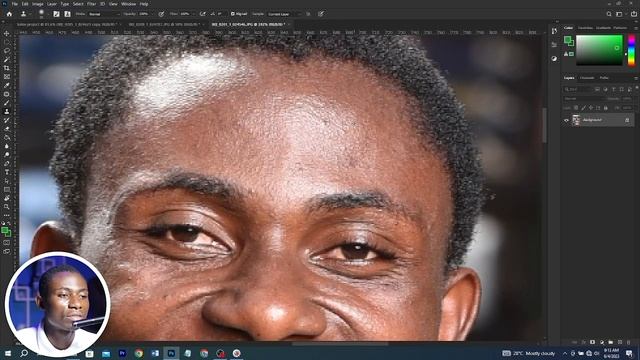
Task: Switch to the Paths tab
Action: pyautogui.click(x=604, y=78)
